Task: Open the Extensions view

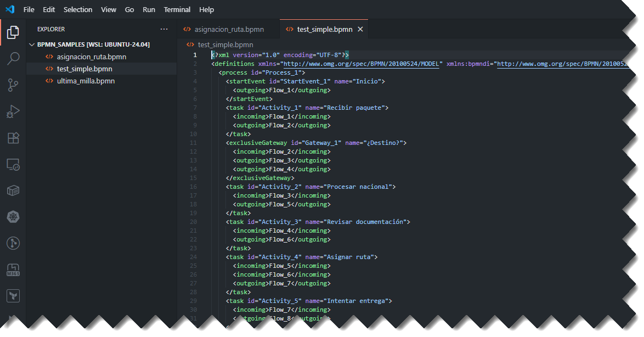Action: coord(13,138)
